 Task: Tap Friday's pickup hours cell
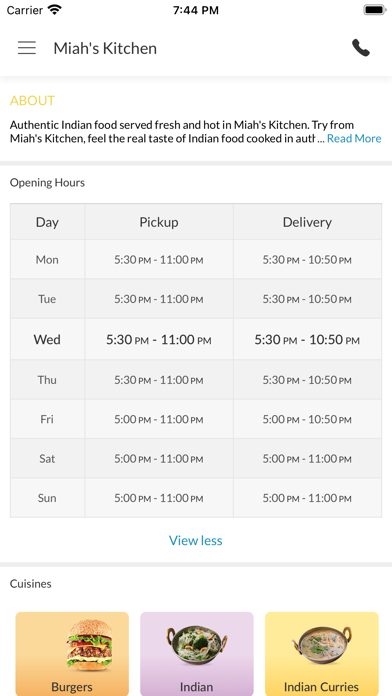[159, 419]
